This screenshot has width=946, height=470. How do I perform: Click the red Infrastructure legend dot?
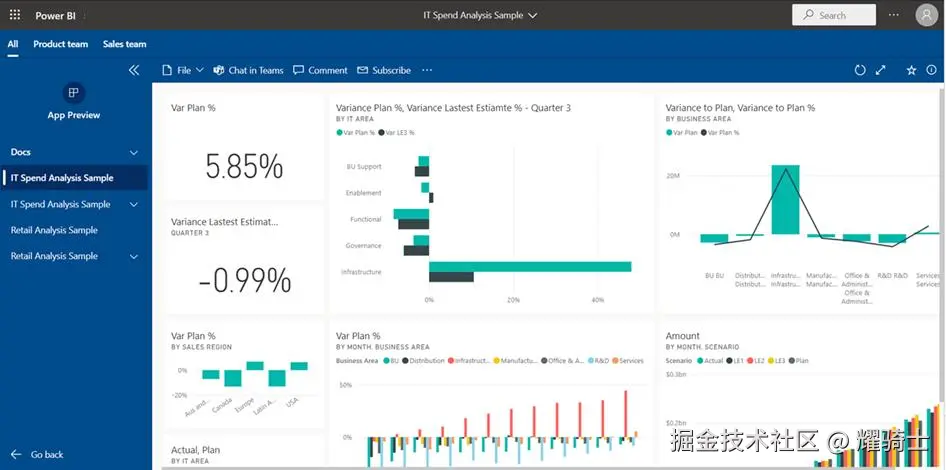tap(450, 361)
